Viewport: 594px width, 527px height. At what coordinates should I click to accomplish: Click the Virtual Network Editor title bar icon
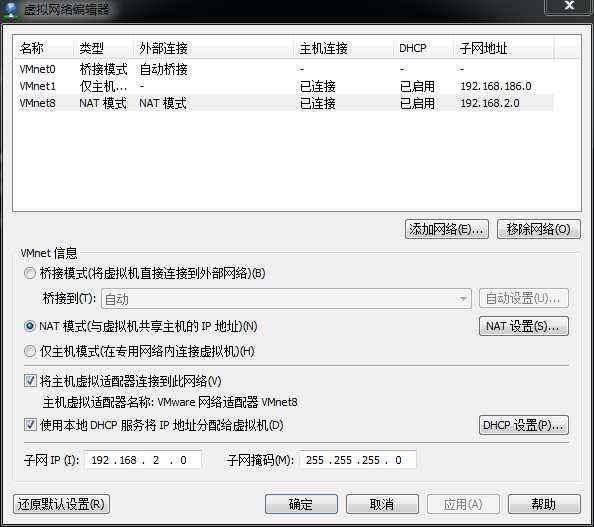point(11,10)
